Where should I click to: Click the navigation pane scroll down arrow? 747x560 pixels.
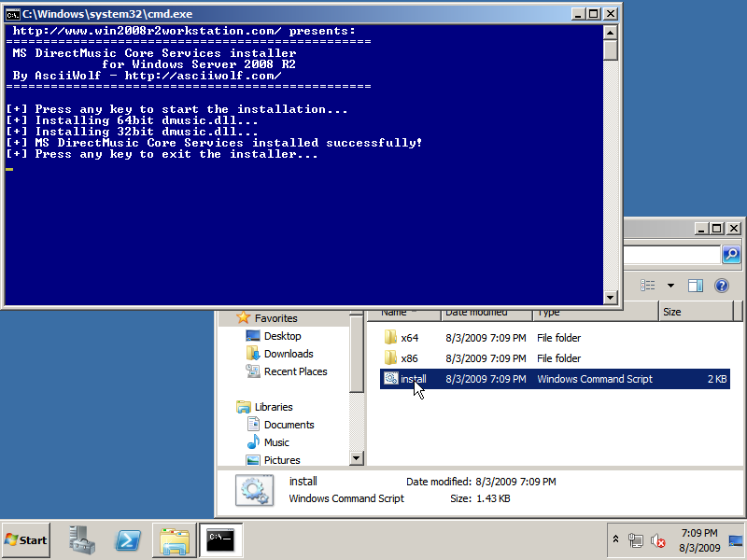tap(357, 458)
